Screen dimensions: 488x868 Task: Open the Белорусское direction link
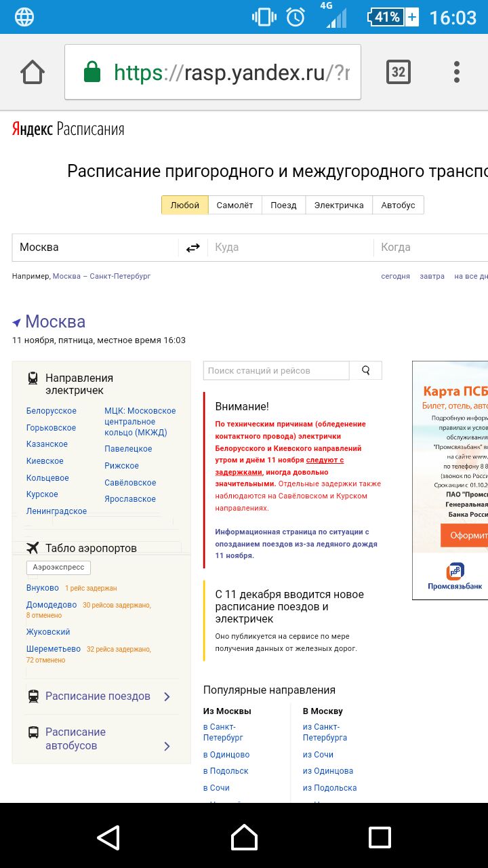[52, 411]
